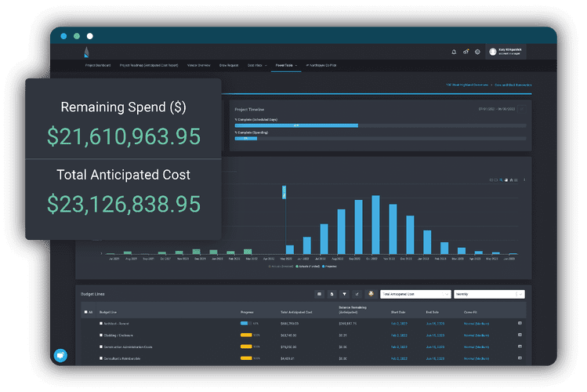Click the Remaining Spend $21,610,963.95 value
This screenshot has width=587, height=392.
pyautogui.click(x=124, y=136)
